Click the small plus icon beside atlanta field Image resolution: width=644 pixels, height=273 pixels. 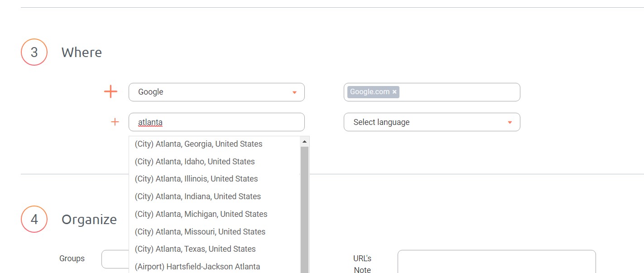coord(115,122)
